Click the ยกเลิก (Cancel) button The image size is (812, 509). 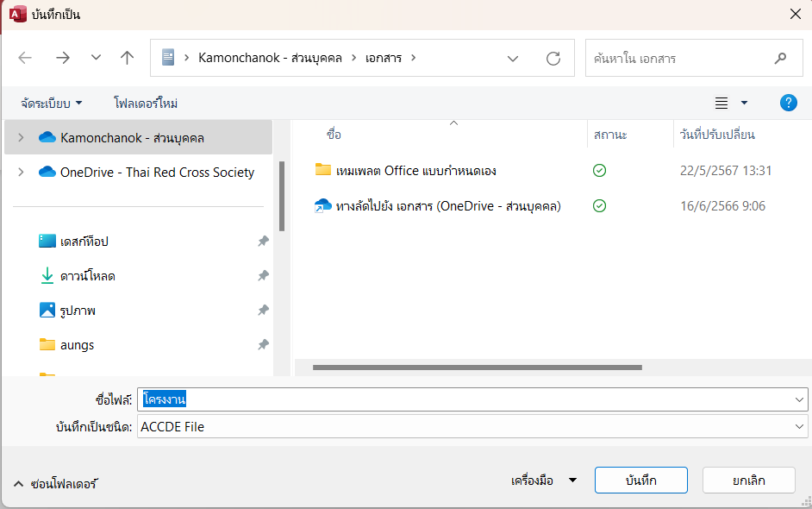748,481
